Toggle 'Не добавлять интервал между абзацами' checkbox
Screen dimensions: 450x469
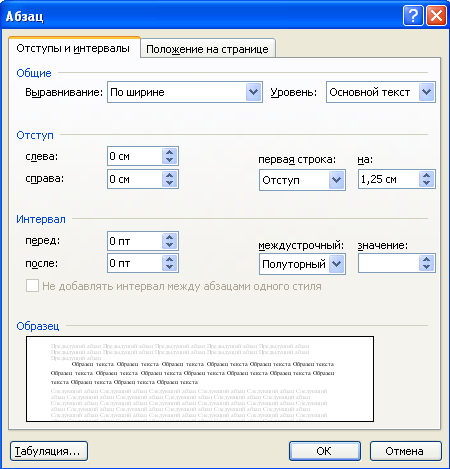point(32,286)
